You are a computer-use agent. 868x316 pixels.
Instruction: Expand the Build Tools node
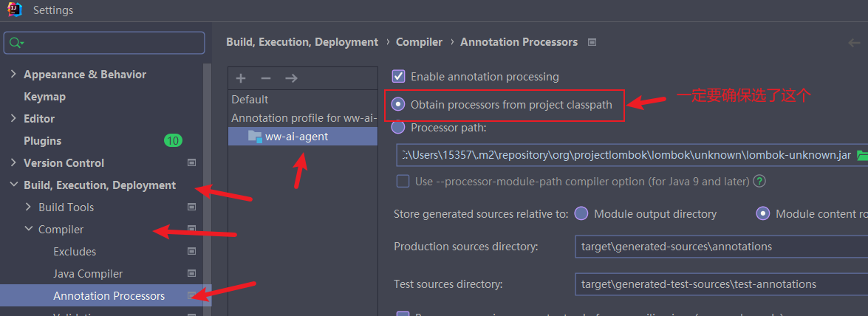(x=28, y=207)
